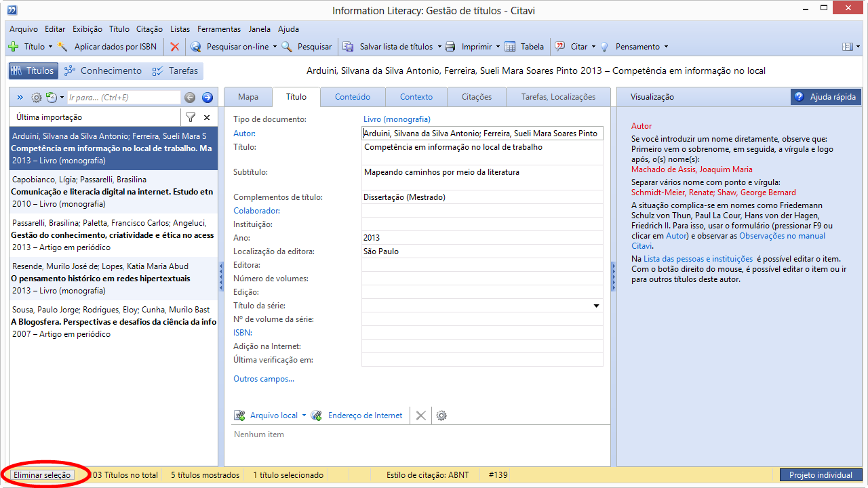Close the Última importação filter with X

(x=207, y=117)
